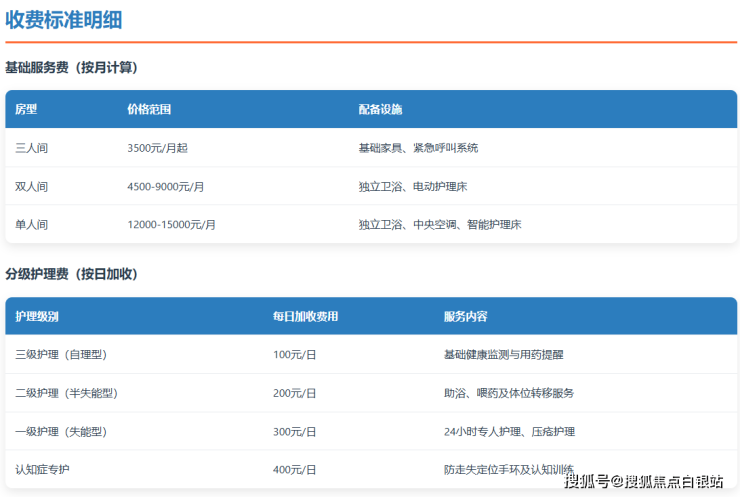Click the 护理级别 column header
The width and height of the screenshot is (740, 497).
click(x=37, y=316)
